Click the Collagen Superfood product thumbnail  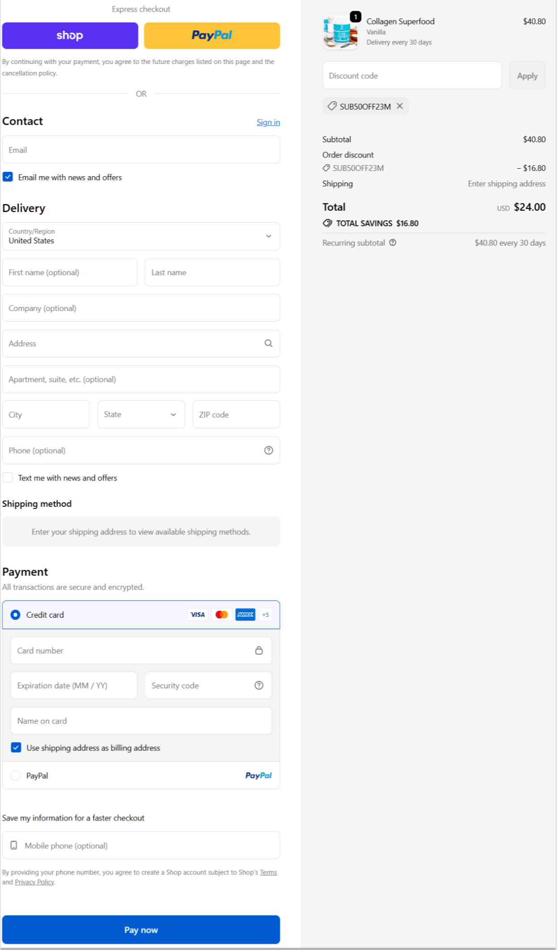(340, 32)
